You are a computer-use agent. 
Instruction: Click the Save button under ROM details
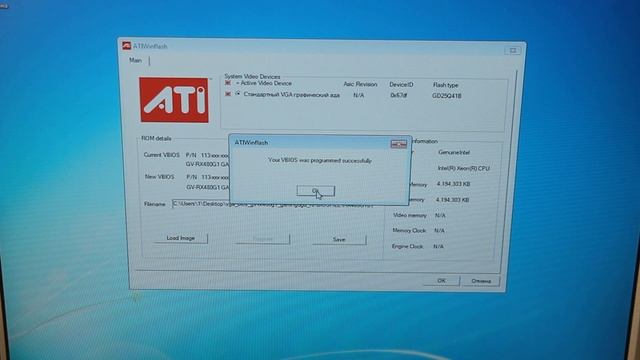339,240
